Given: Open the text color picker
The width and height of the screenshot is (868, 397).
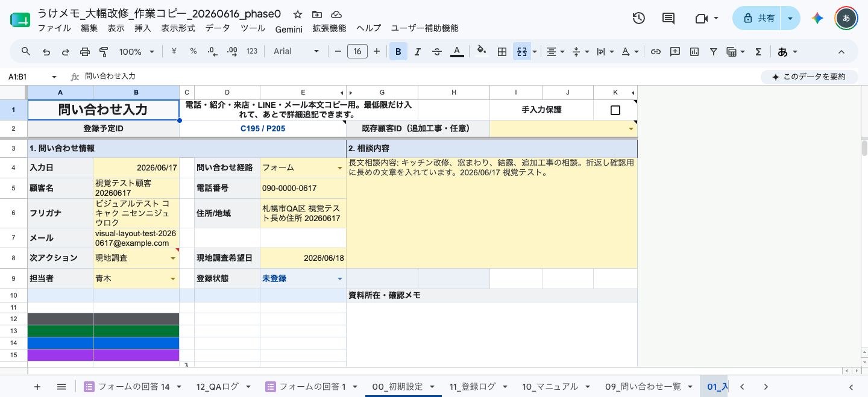Looking at the screenshot, I should click(457, 52).
